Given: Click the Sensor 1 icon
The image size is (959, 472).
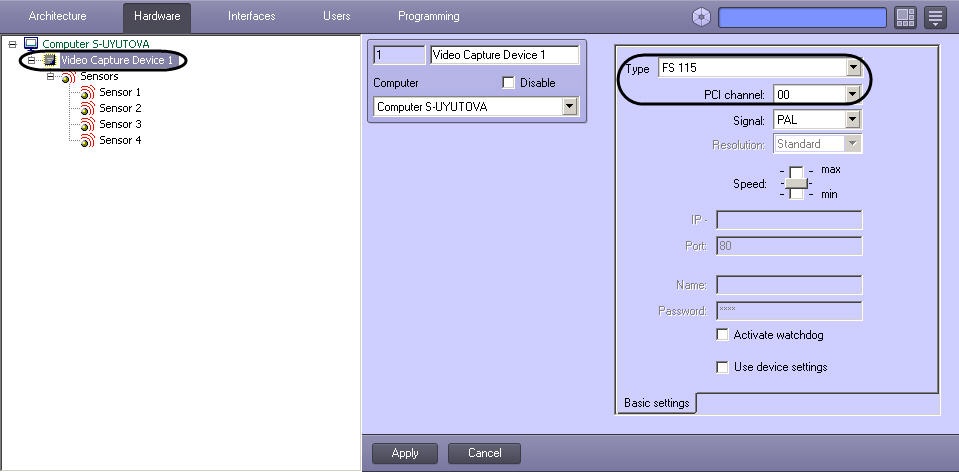Looking at the screenshot, I should pyautogui.click(x=87, y=93).
